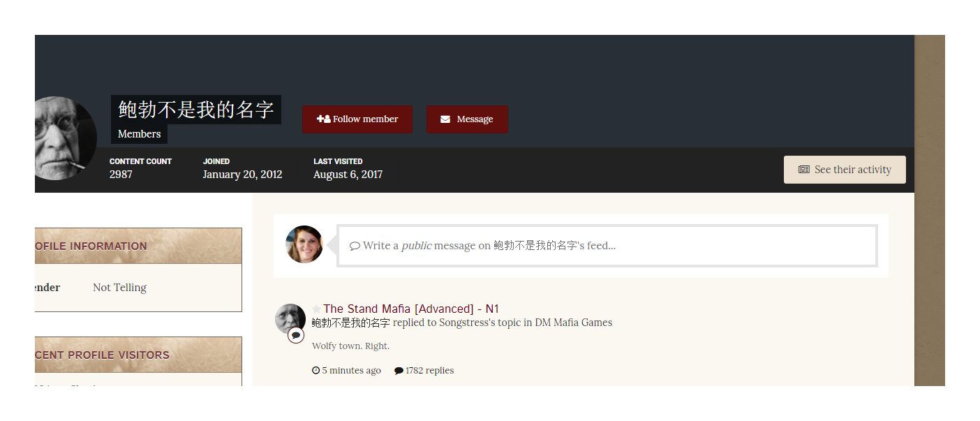This screenshot has width=980, height=421.
Task: Click the small avatar next to activity post
Action: point(289,318)
